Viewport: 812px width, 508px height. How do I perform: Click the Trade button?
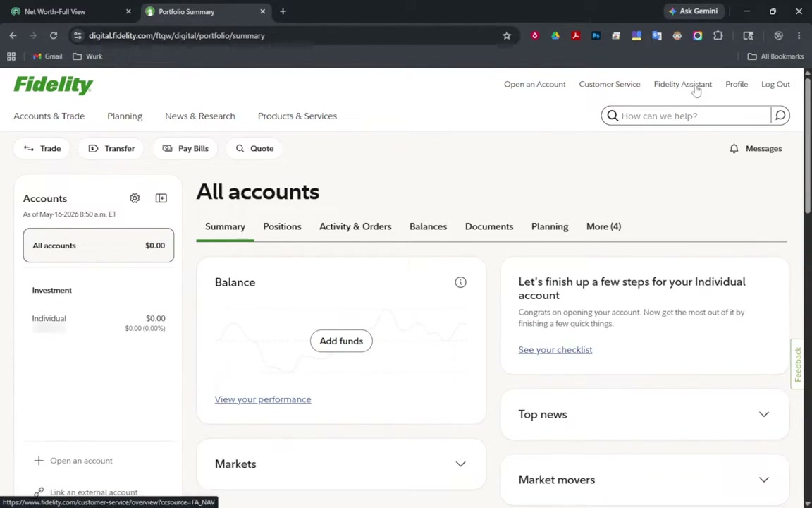pyautogui.click(x=42, y=149)
